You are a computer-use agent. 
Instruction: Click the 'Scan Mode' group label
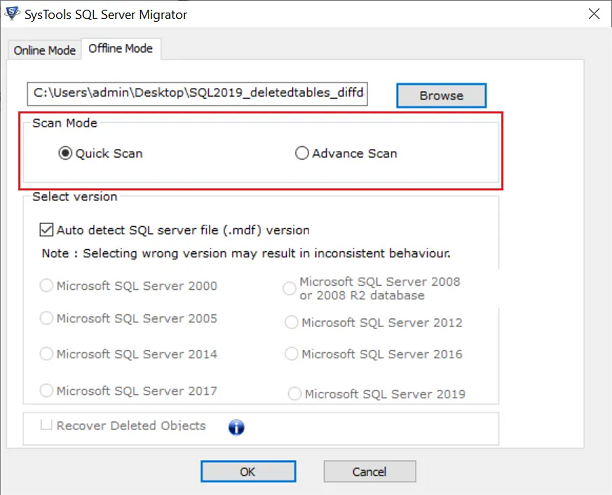[65, 123]
